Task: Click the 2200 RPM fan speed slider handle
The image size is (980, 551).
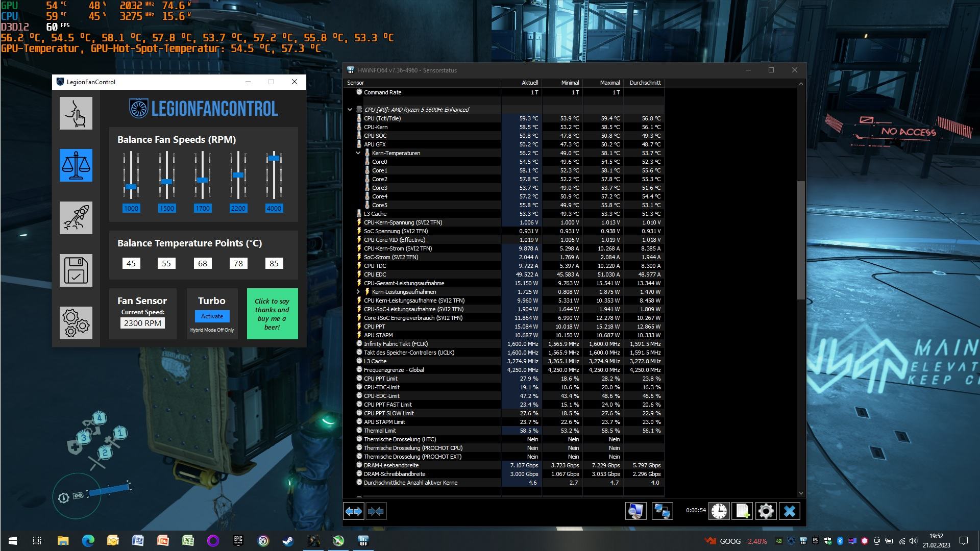Action: coord(238,175)
